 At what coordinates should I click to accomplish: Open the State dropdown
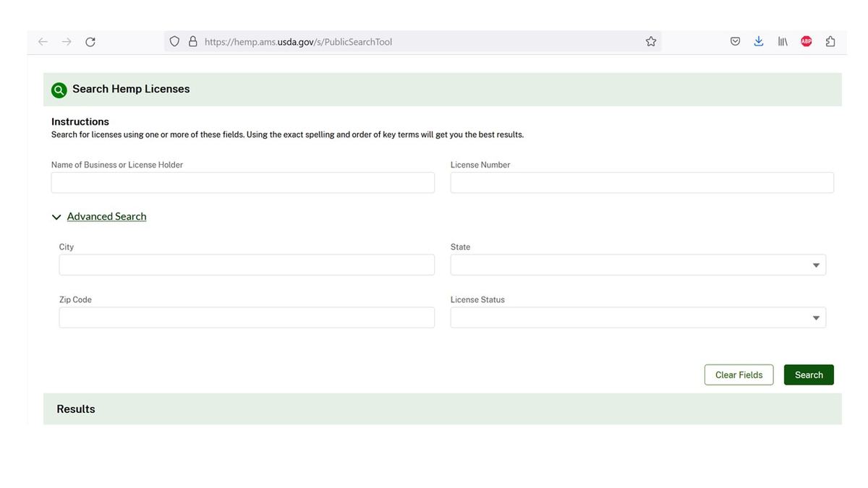pos(638,265)
